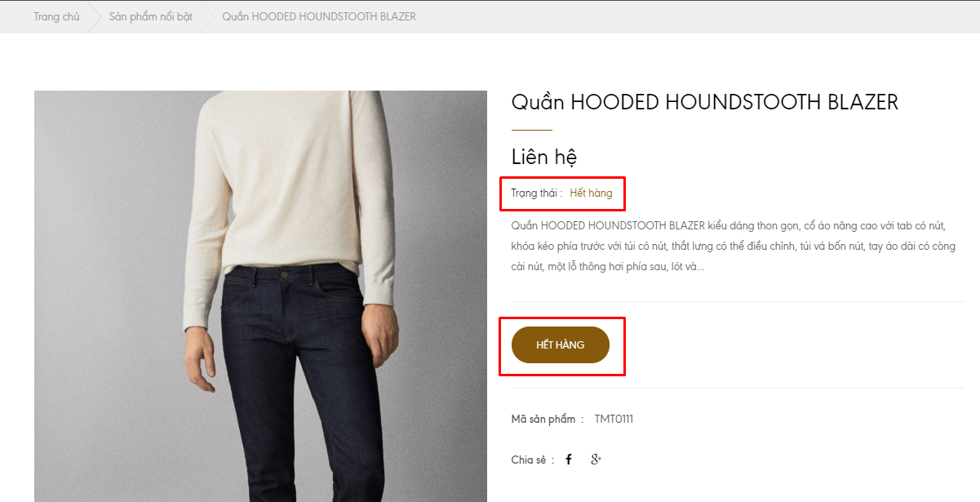
Task: Go to Trang chủ breadcrumb link
Action: 57,16
